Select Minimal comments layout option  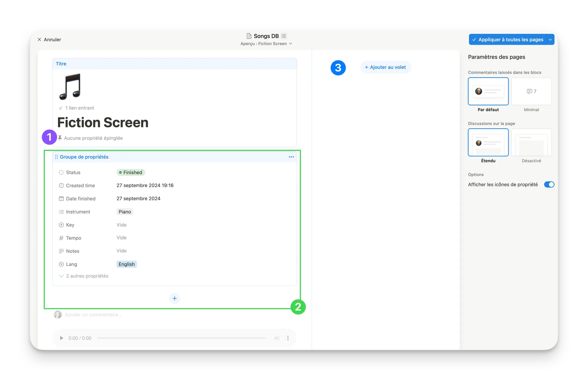[x=531, y=91]
